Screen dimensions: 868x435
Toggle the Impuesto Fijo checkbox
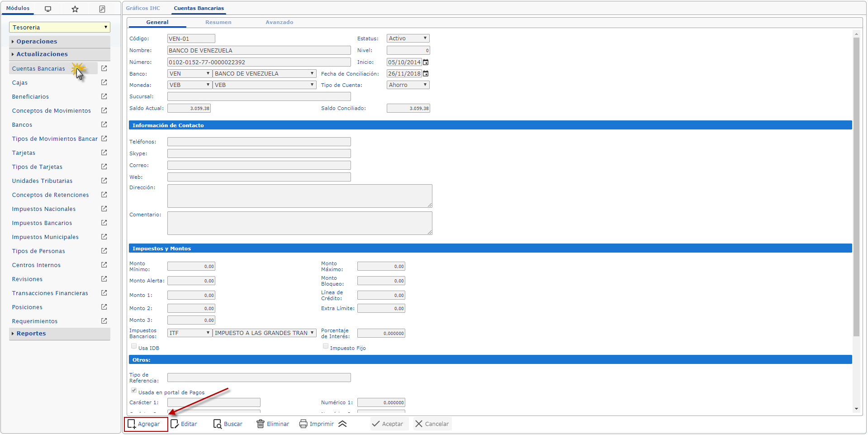coord(326,346)
